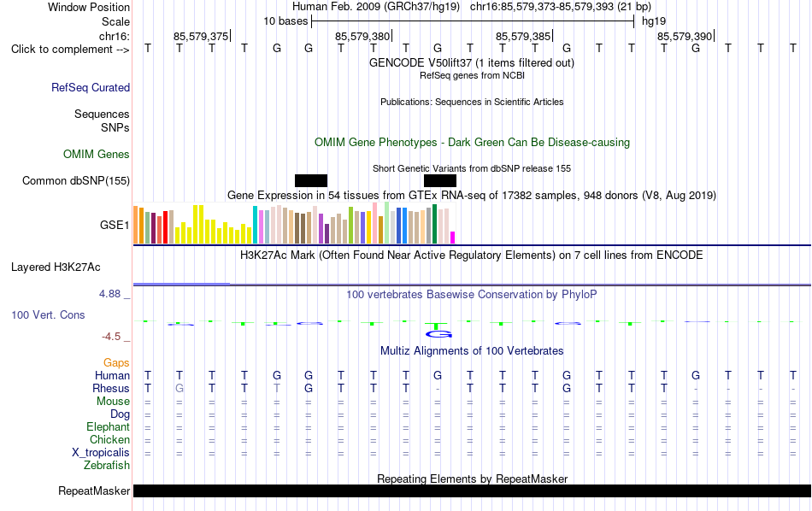The height and width of the screenshot is (511, 812).
Task: Click the cyan bar in GTEx chart
Action: 255,225
